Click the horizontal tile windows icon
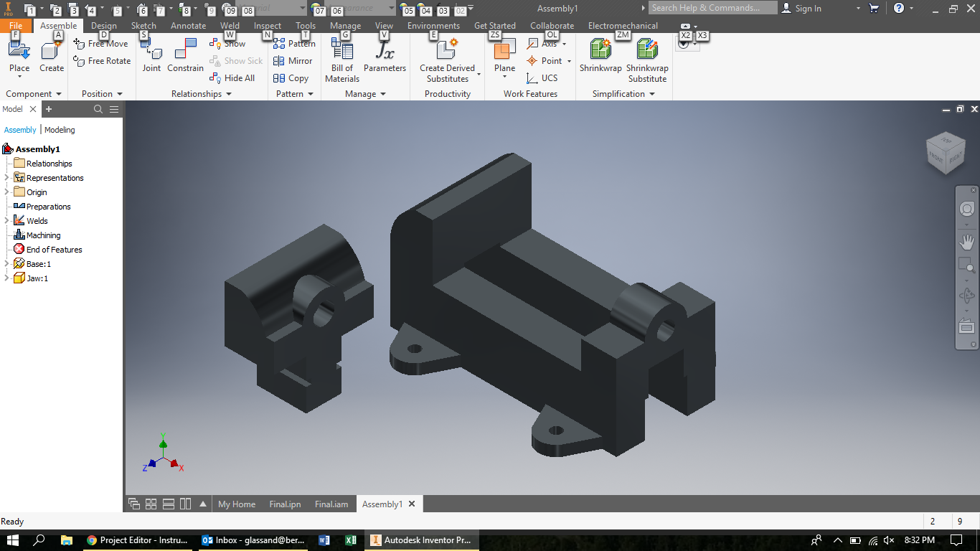The height and width of the screenshot is (551, 980). (x=169, y=504)
